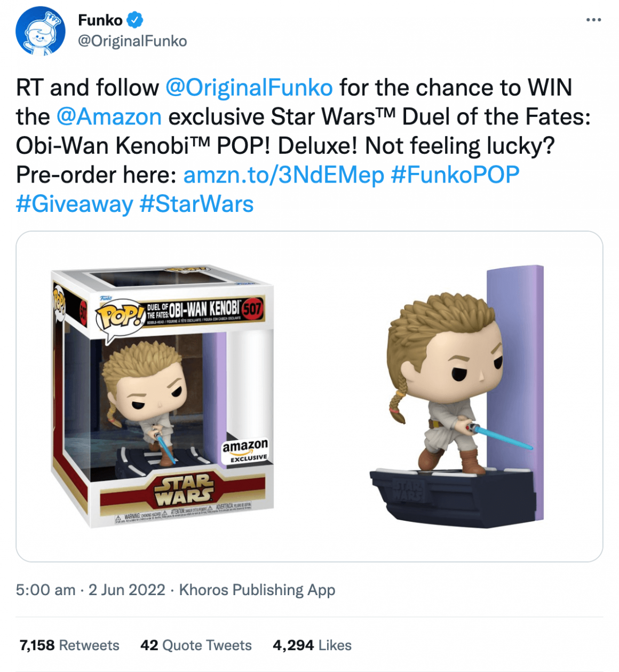Select the #FunkoPOP hashtag

tap(455, 175)
